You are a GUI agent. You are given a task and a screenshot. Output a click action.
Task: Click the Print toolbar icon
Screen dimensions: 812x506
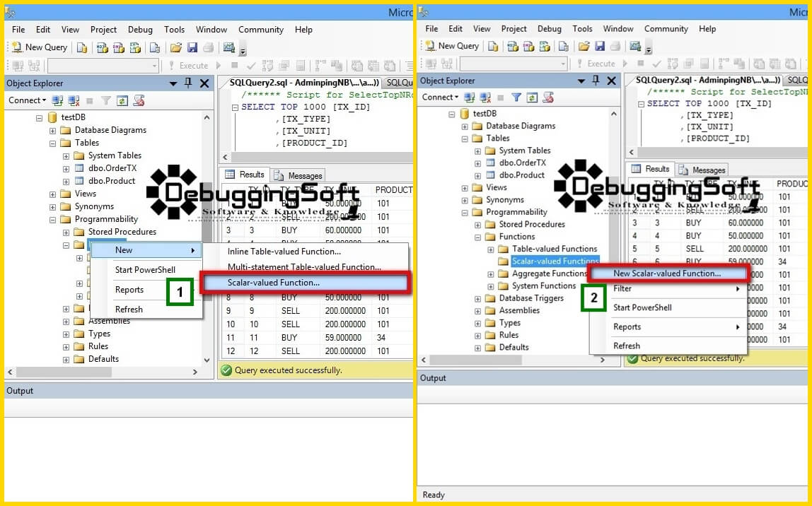pos(208,48)
